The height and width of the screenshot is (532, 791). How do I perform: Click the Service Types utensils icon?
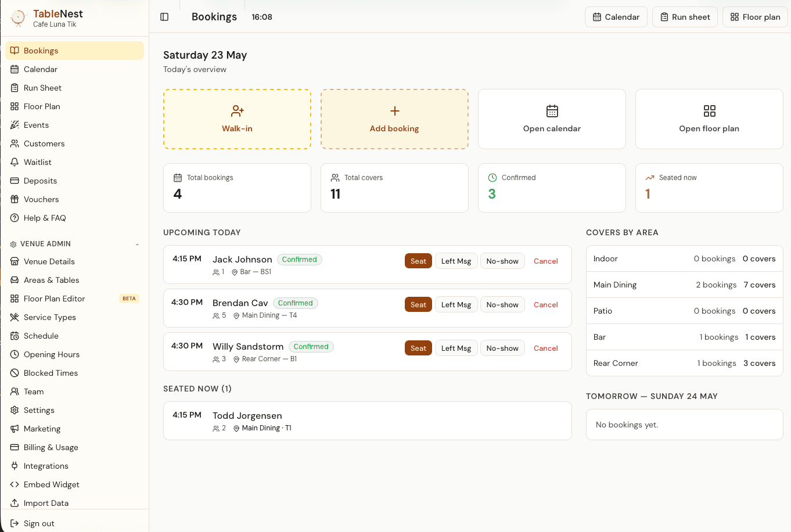point(15,317)
